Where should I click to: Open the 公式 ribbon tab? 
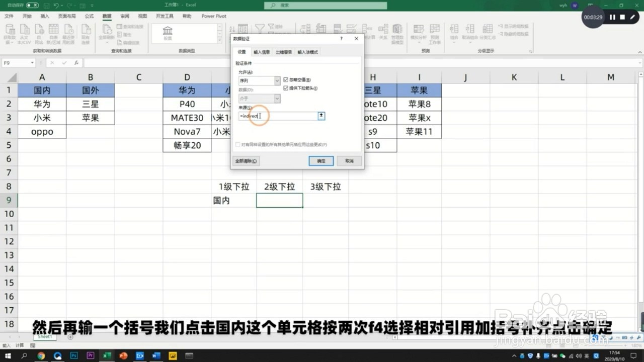(89, 16)
